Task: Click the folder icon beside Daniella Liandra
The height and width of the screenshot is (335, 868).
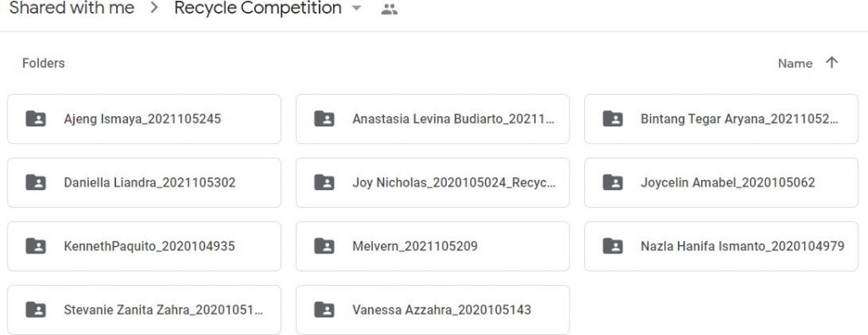Action: coord(36,182)
